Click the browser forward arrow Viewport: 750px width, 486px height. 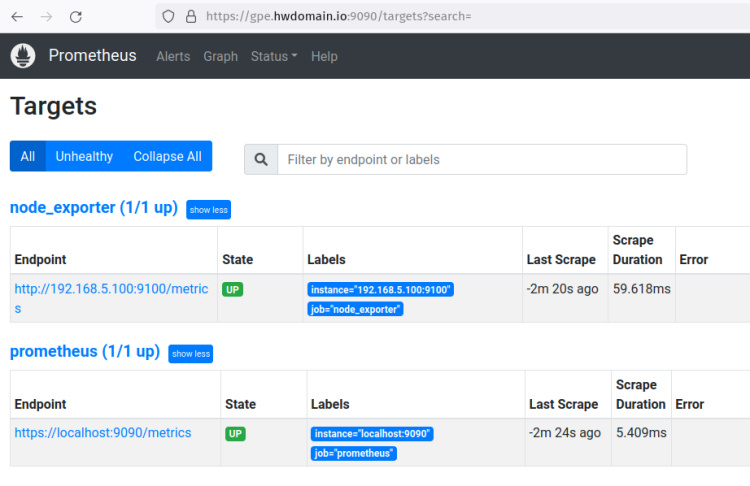46,16
